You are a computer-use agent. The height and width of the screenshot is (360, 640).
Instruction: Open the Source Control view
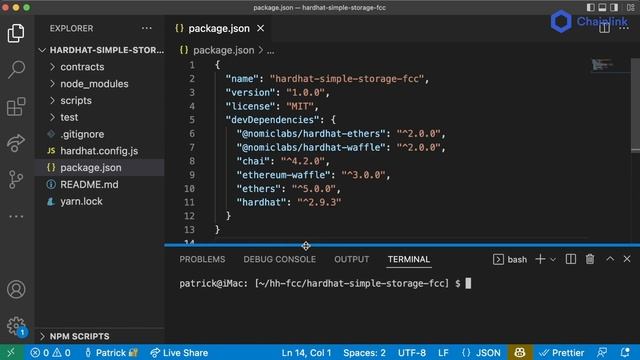click(x=16, y=179)
